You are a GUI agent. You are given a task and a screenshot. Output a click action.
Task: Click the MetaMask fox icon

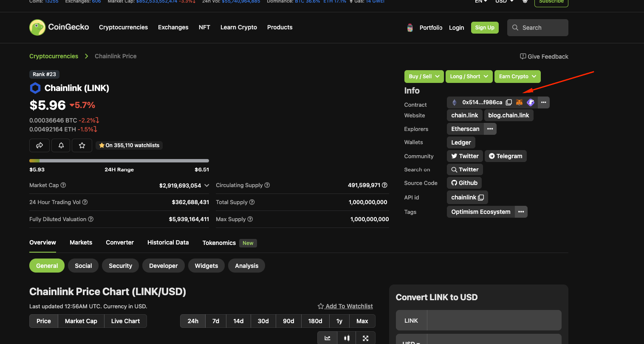click(x=519, y=102)
